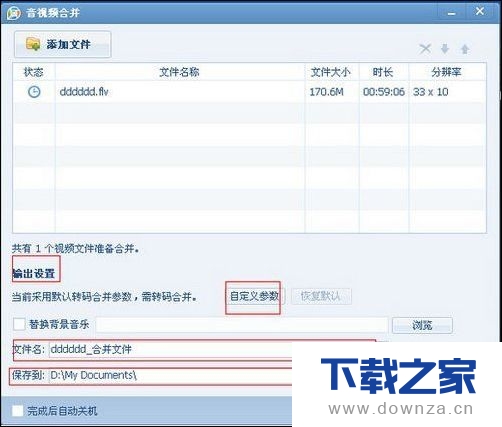Viewport: 502px width, 427px height.
Task: Click the 状态 column header
Action: coord(34,72)
